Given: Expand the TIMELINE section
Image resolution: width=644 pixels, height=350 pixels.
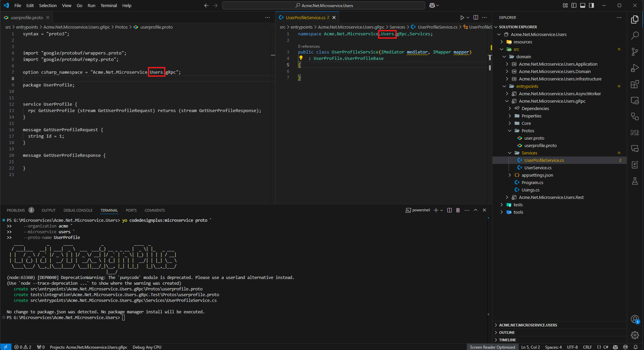Looking at the screenshot, I should click(559, 340).
